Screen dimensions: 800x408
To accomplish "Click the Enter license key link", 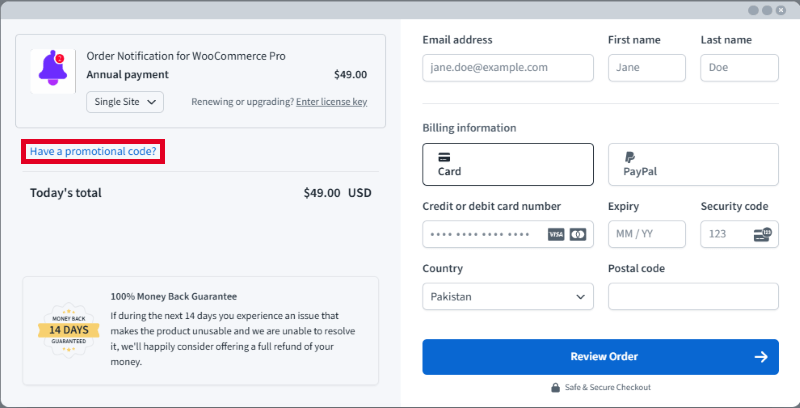I will coord(331,102).
